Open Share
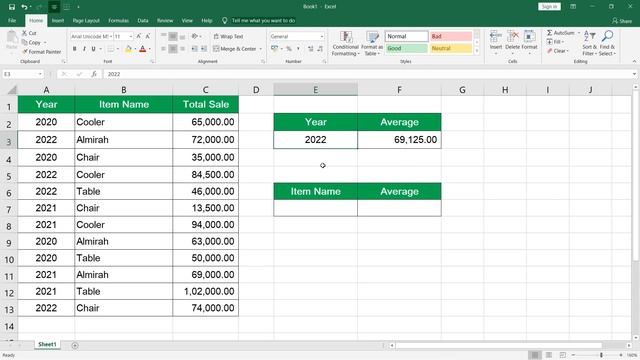 pyautogui.click(x=622, y=20)
